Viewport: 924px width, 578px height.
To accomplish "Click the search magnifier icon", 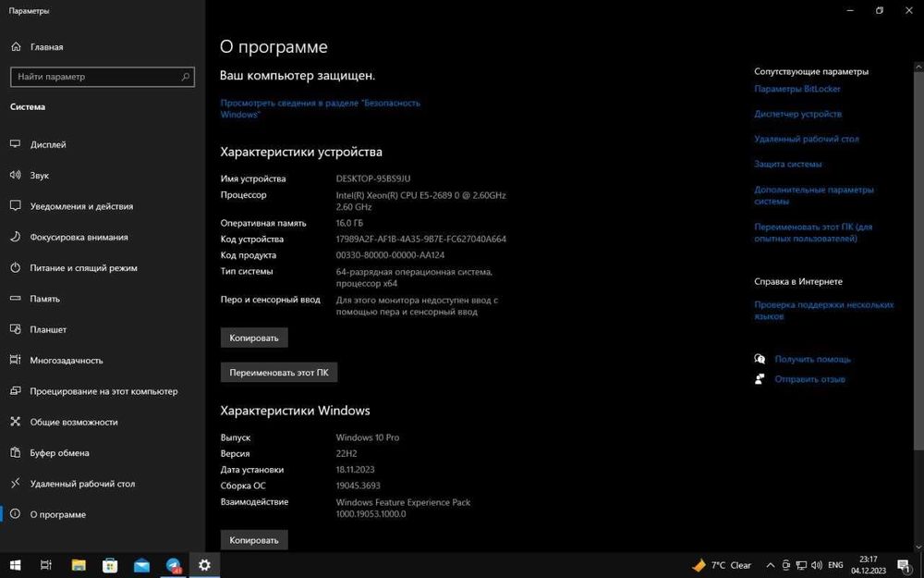I will coord(185,77).
